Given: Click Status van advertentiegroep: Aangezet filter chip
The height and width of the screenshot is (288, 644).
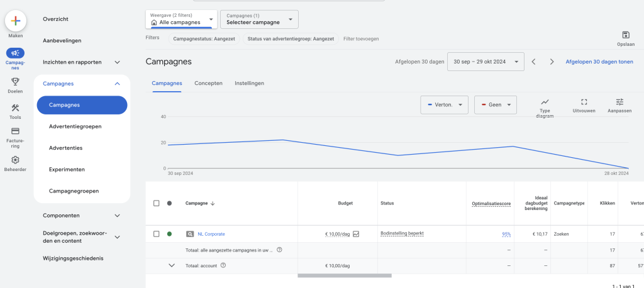Looking at the screenshot, I should [291, 38].
